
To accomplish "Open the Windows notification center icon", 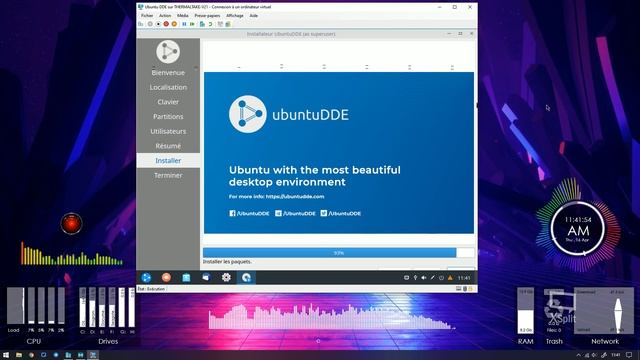I will 630,355.
